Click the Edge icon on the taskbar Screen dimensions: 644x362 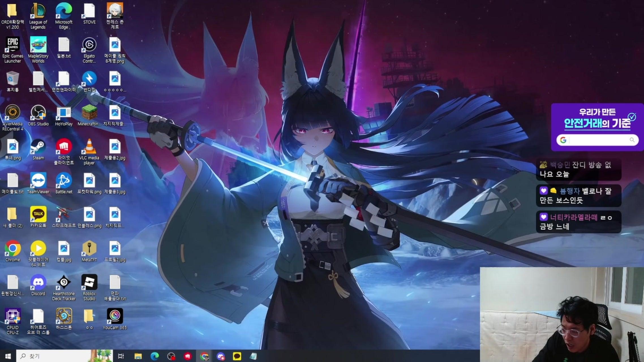(x=154, y=356)
